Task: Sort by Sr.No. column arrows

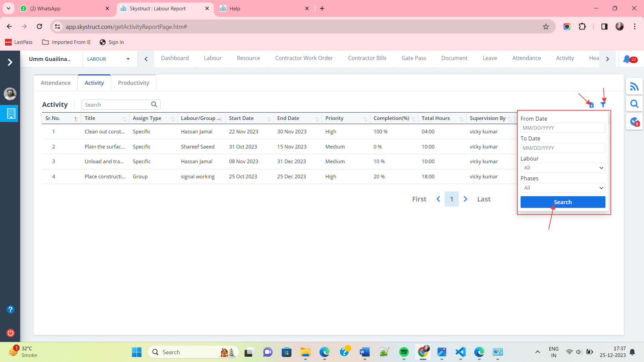Action: point(76,119)
